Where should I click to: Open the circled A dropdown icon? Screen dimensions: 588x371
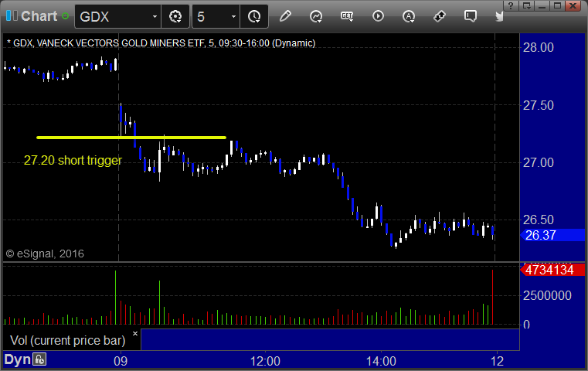point(409,16)
